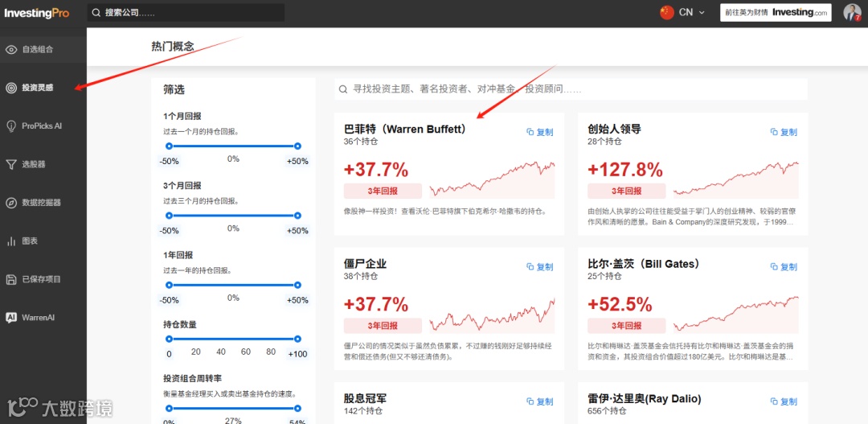Open 选股器 in sidebar
The image size is (868, 424).
click(x=43, y=164)
